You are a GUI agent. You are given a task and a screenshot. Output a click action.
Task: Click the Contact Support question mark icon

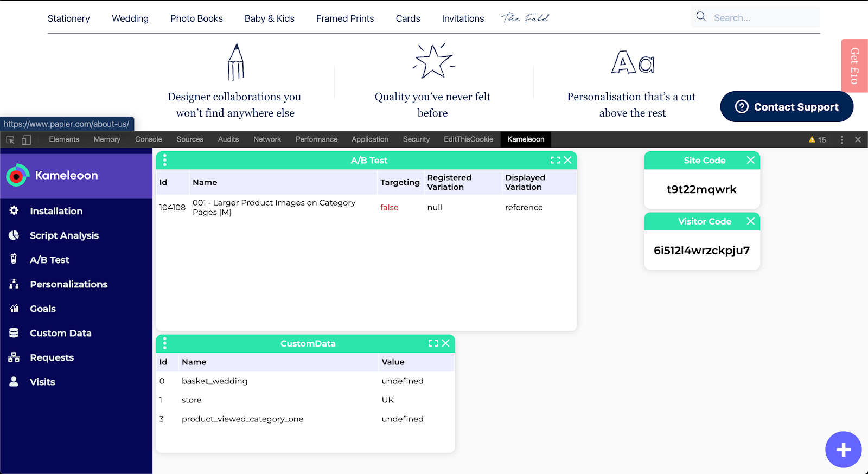click(742, 107)
